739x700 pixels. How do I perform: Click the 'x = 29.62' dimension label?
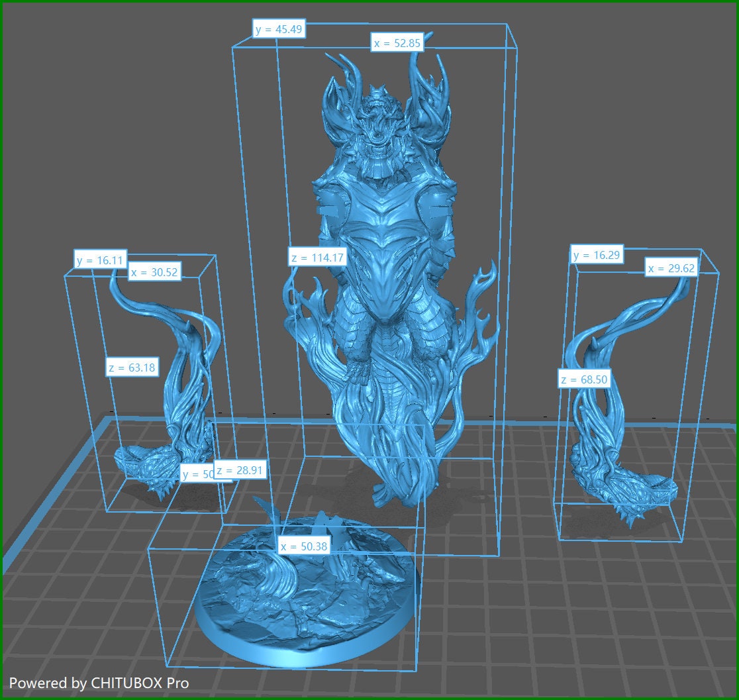pyautogui.click(x=671, y=268)
